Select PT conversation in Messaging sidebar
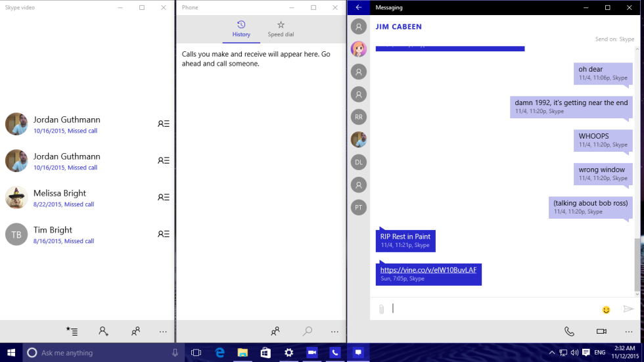The height and width of the screenshot is (362, 644). (x=359, y=207)
